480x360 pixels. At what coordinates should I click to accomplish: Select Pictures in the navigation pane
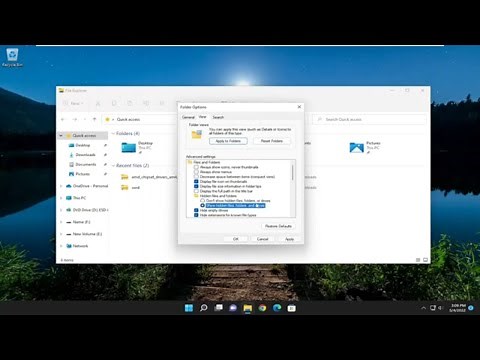[x=83, y=174]
